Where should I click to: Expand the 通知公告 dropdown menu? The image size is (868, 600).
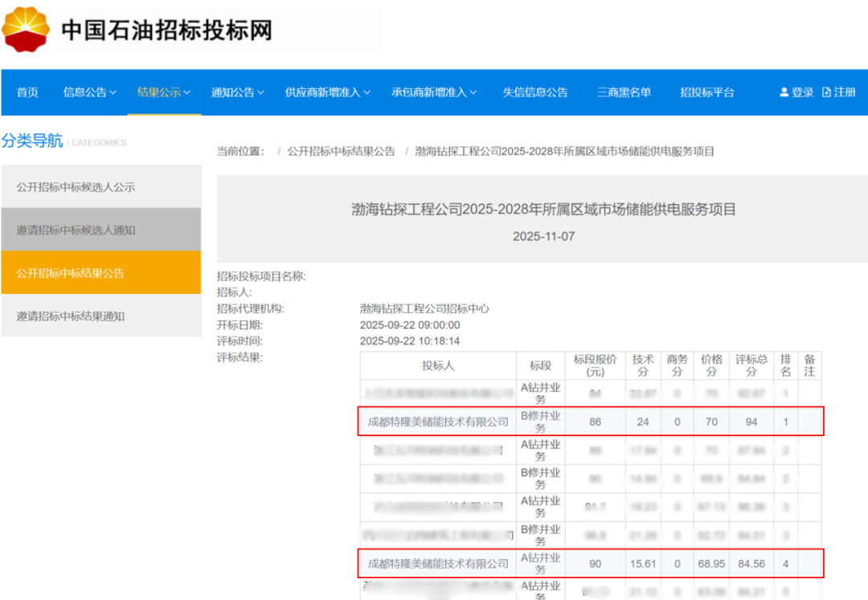pos(238,92)
